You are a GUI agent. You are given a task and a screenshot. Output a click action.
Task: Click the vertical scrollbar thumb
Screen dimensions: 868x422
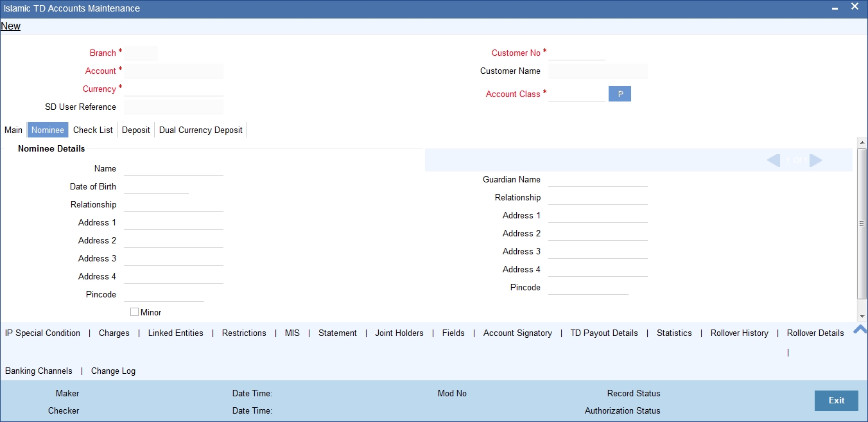coord(862,223)
